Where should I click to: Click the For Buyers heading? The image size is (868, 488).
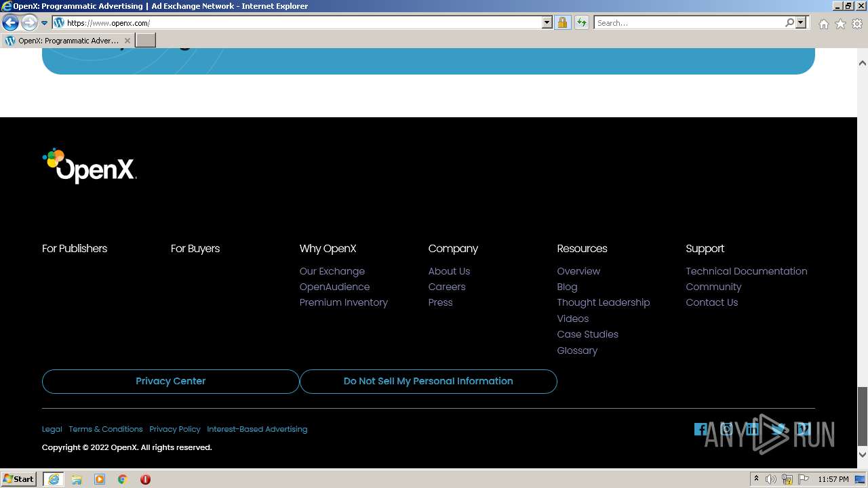pyautogui.click(x=195, y=249)
